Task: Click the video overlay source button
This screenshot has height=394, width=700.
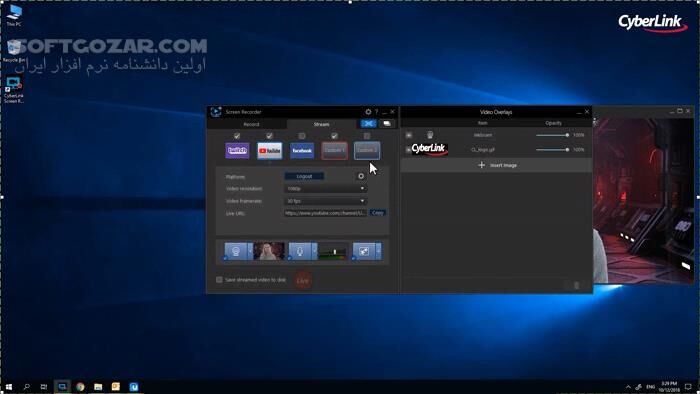Action: click(364, 251)
